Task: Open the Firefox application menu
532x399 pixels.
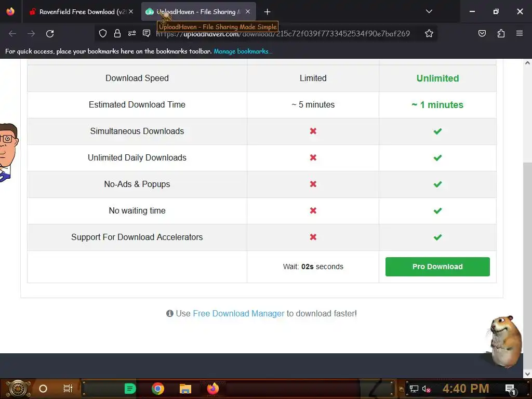Action: click(x=520, y=33)
